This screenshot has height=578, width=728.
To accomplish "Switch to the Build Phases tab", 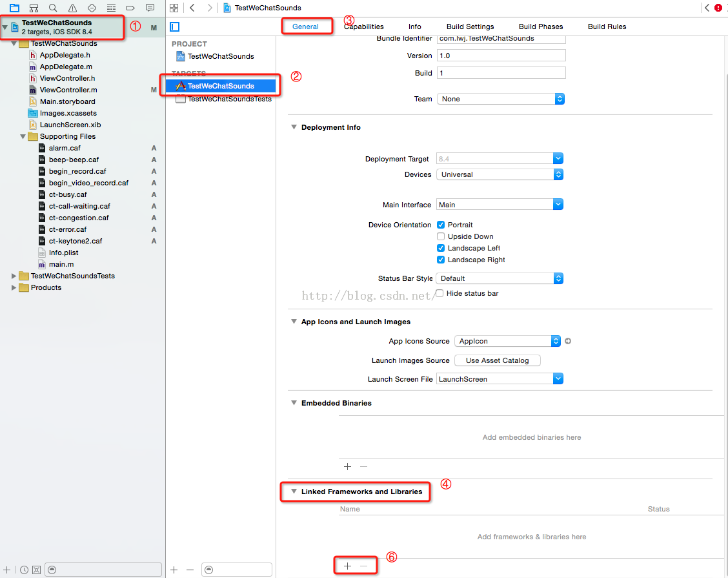I will (x=541, y=26).
